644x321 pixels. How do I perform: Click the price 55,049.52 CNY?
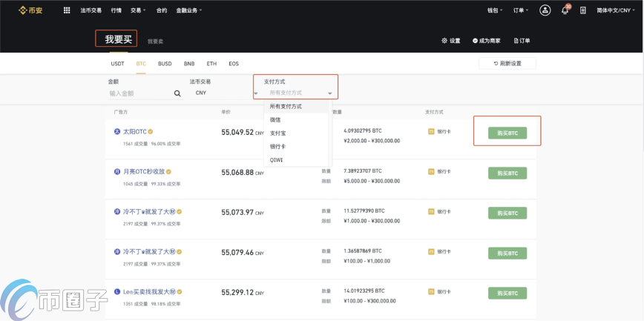(x=243, y=132)
